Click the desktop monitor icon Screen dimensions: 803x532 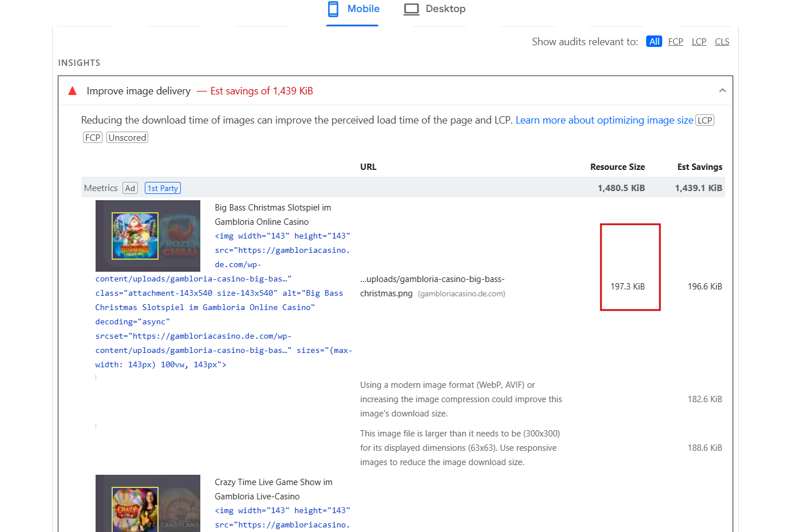tap(411, 9)
